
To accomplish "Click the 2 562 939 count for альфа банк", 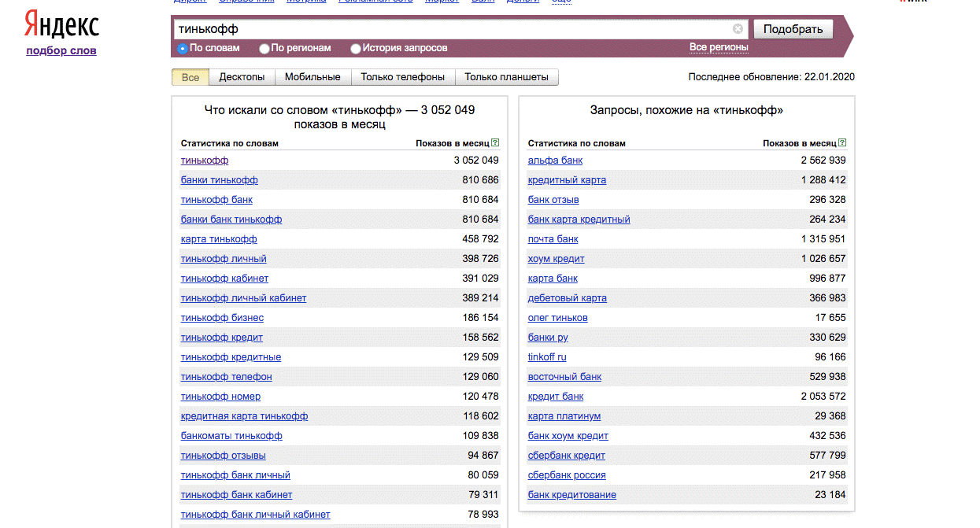I will [823, 161].
